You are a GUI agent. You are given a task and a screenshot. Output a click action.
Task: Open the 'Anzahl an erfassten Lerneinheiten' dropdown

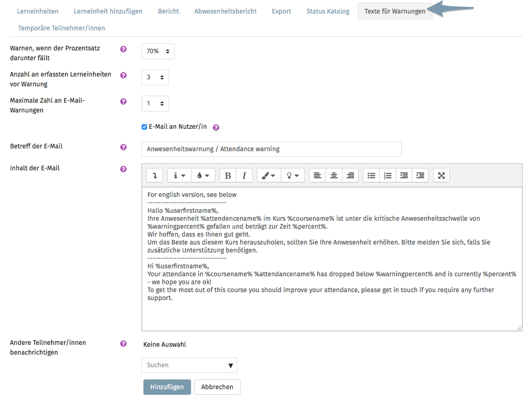[x=155, y=77]
